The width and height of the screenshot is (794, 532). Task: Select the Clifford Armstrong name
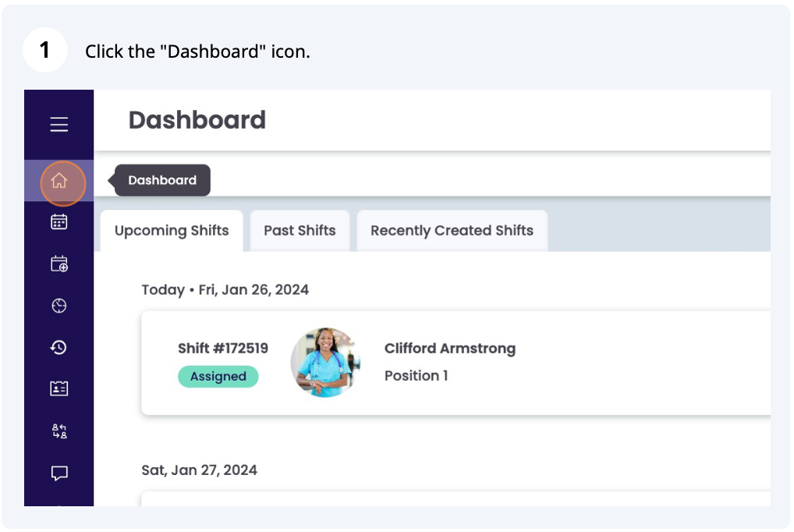[450, 349]
